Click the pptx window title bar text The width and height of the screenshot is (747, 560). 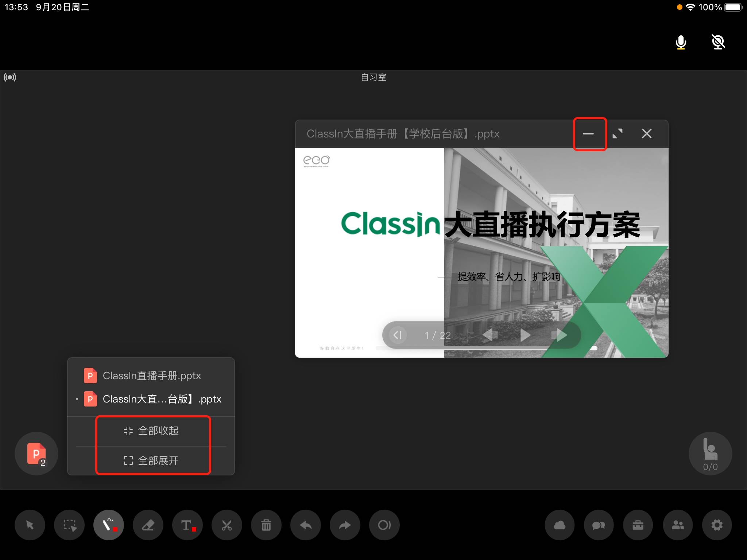pos(403,134)
